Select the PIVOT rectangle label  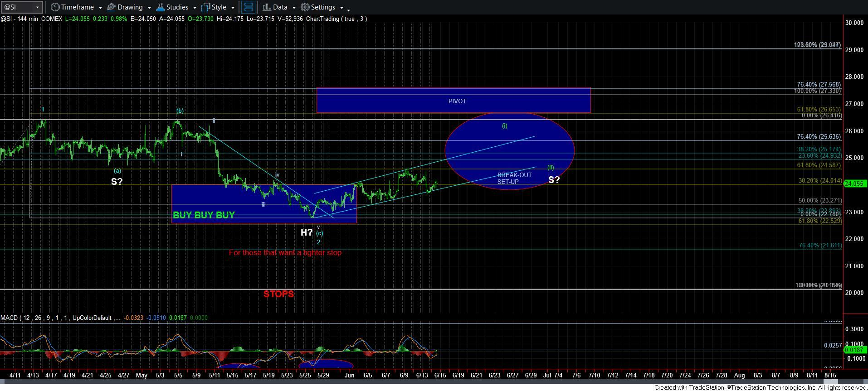pos(457,101)
